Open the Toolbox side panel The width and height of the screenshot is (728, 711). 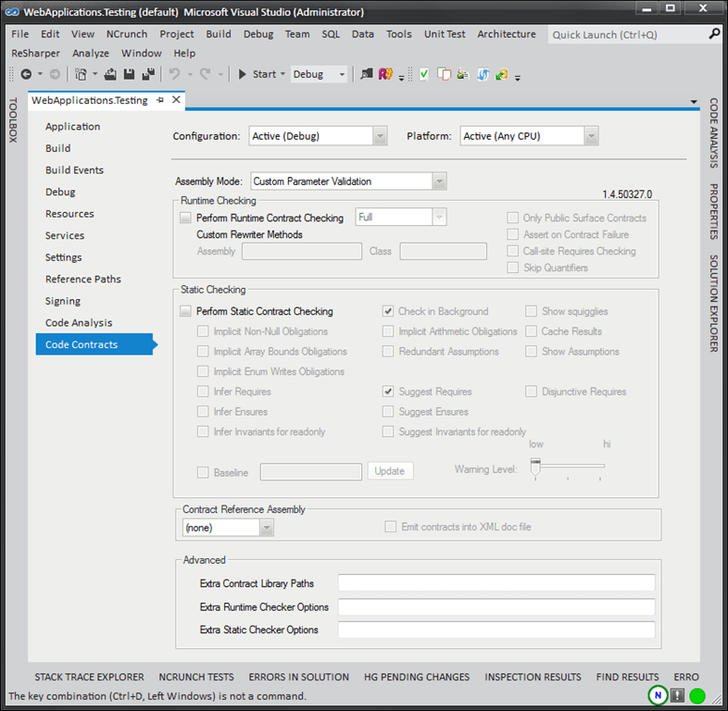click(x=13, y=119)
